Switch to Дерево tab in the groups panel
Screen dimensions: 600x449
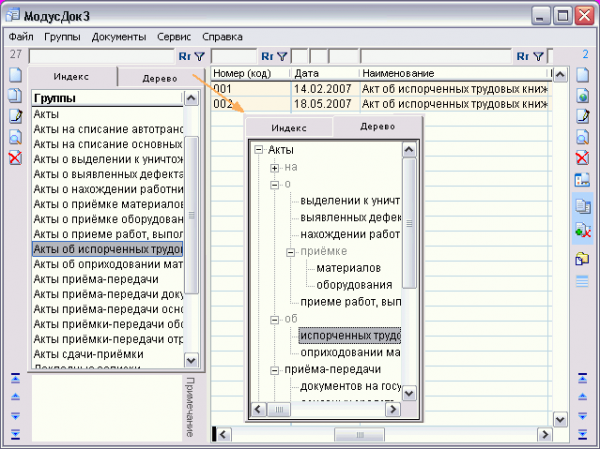(x=160, y=78)
